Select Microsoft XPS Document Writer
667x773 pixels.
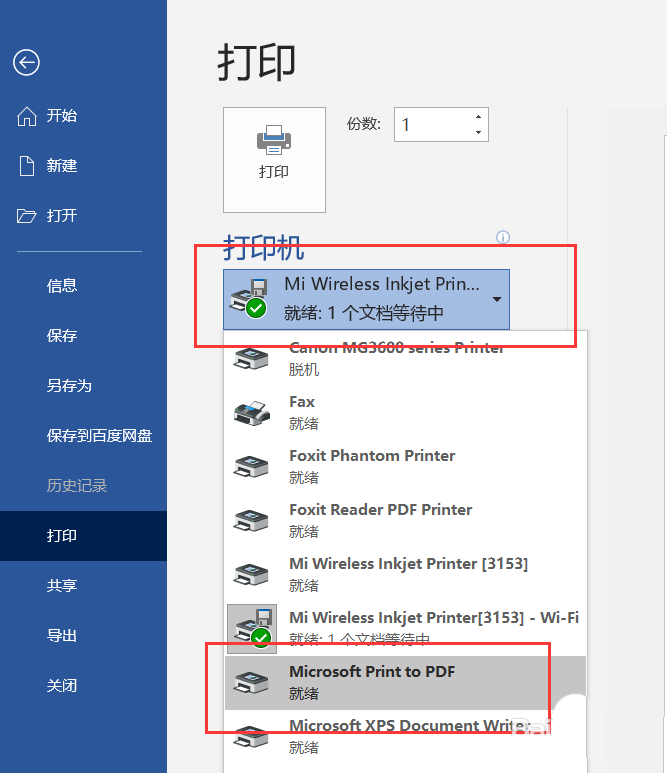405,737
